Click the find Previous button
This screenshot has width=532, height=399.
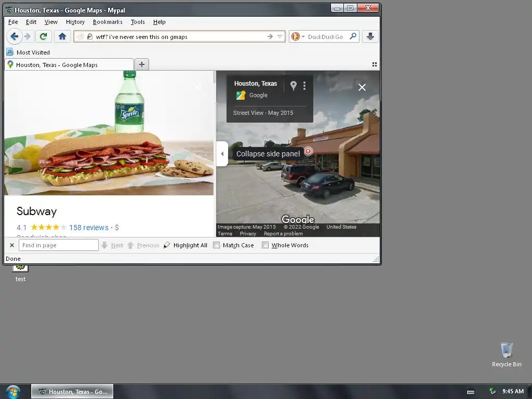(x=143, y=245)
